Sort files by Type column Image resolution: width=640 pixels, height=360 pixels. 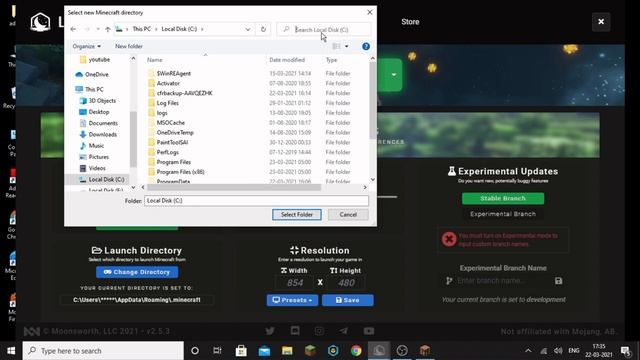click(x=331, y=60)
